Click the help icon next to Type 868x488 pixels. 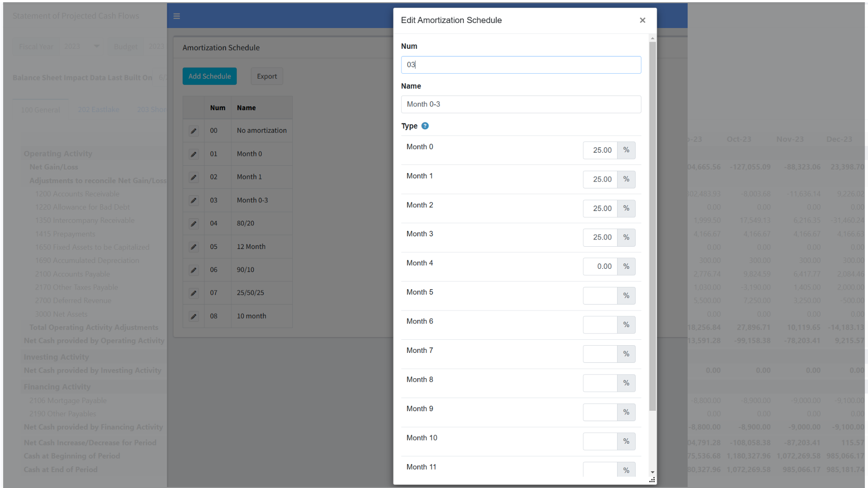tap(425, 126)
